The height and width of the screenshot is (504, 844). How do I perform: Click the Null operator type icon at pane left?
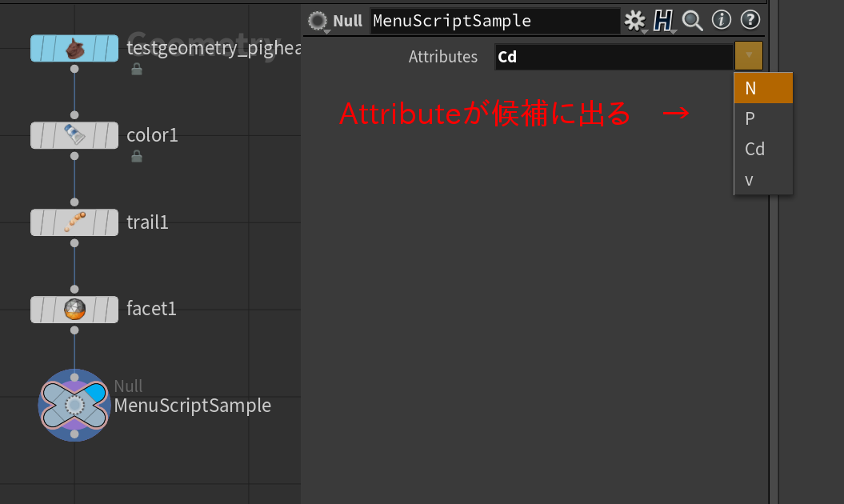(318, 20)
